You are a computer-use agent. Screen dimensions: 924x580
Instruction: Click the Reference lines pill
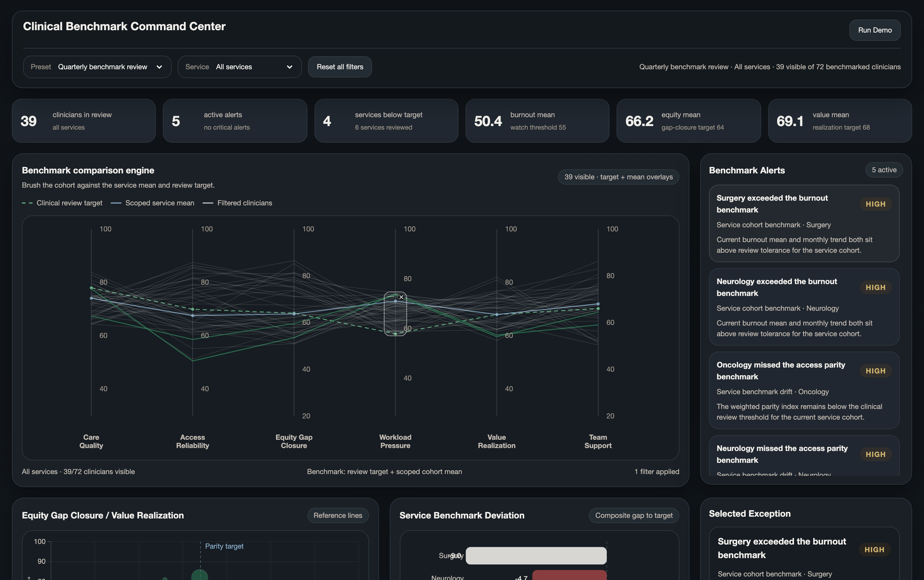(x=338, y=515)
